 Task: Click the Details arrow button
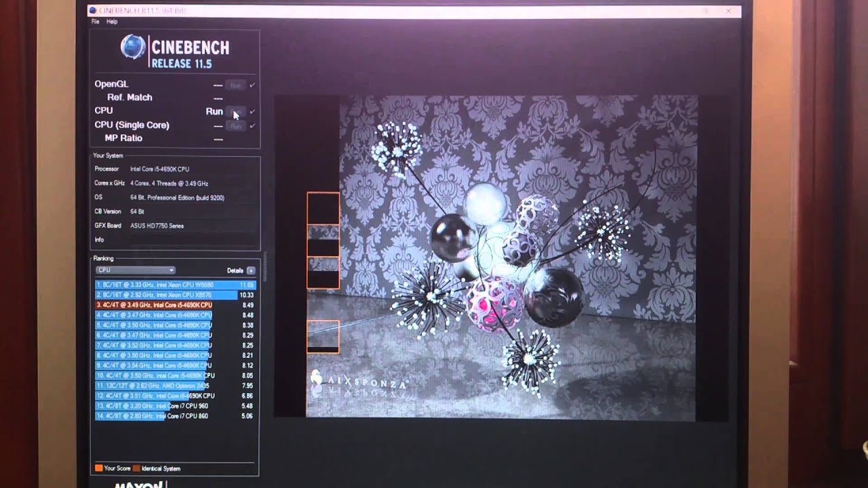[251, 270]
